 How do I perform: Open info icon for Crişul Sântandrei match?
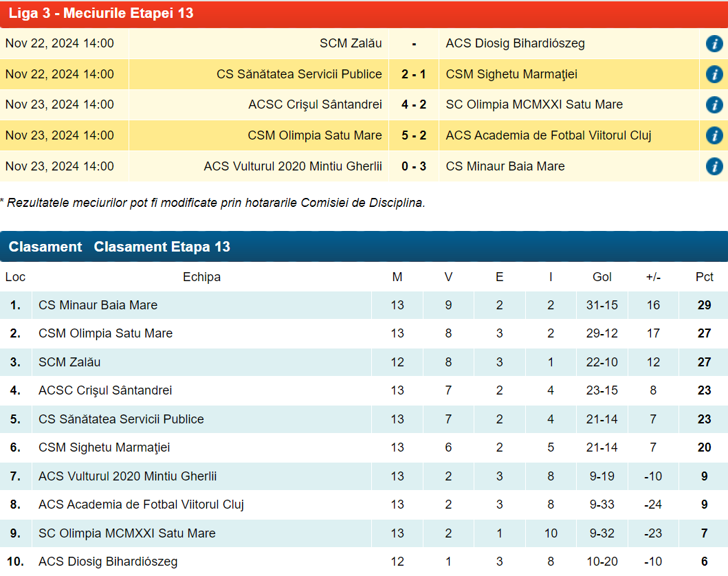(714, 105)
